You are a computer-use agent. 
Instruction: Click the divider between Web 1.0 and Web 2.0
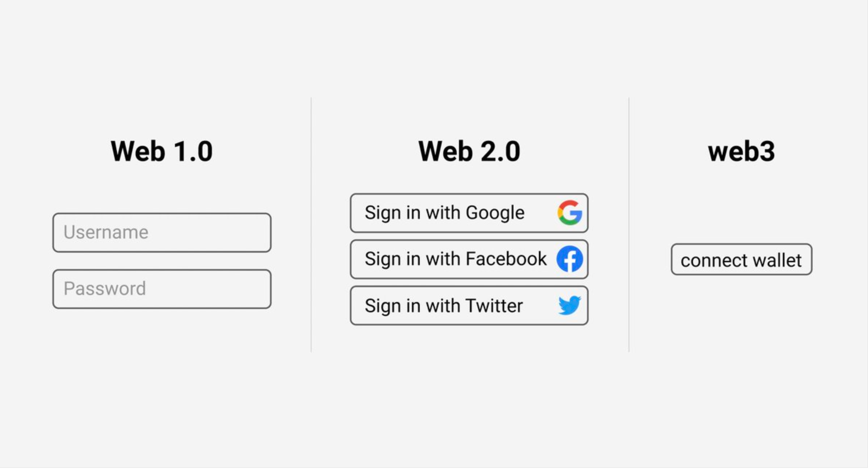click(x=311, y=224)
